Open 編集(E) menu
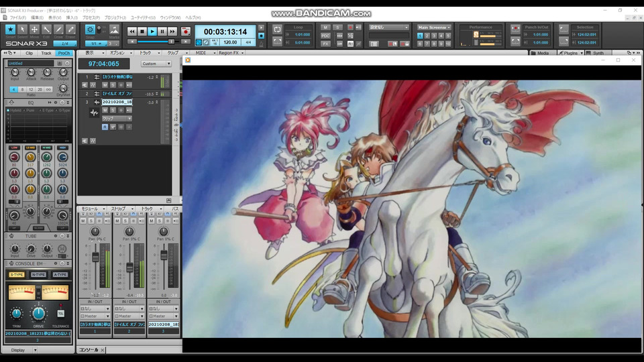The height and width of the screenshot is (362, 644). pyautogui.click(x=37, y=17)
